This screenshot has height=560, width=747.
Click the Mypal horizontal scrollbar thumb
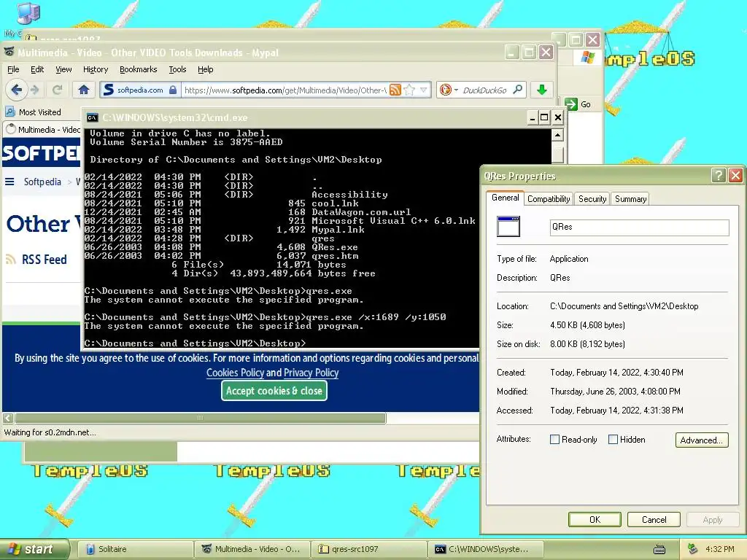point(200,418)
